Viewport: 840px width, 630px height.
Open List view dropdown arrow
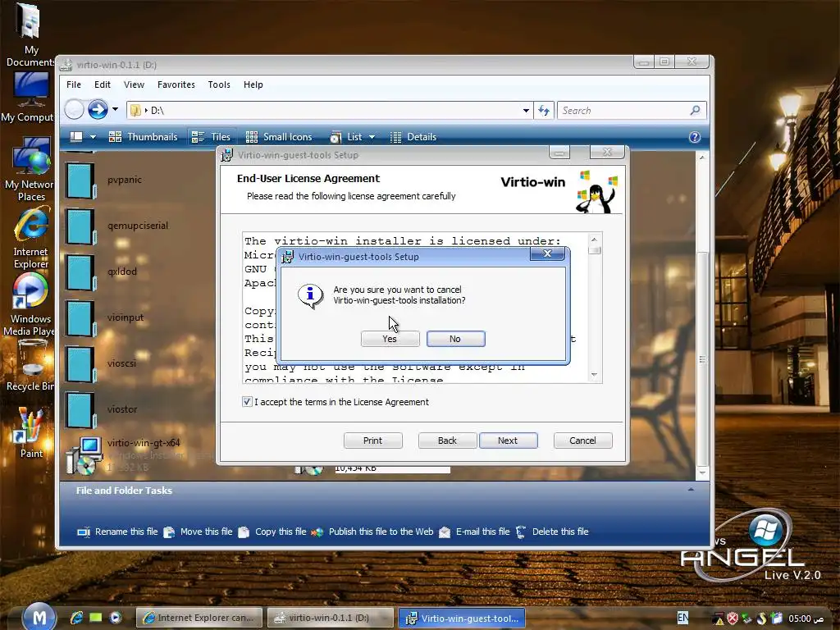(x=372, y=137)
